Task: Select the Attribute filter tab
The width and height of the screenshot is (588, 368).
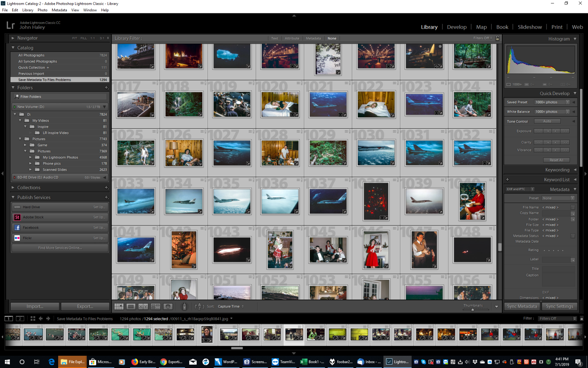Action: pos(292,38)
